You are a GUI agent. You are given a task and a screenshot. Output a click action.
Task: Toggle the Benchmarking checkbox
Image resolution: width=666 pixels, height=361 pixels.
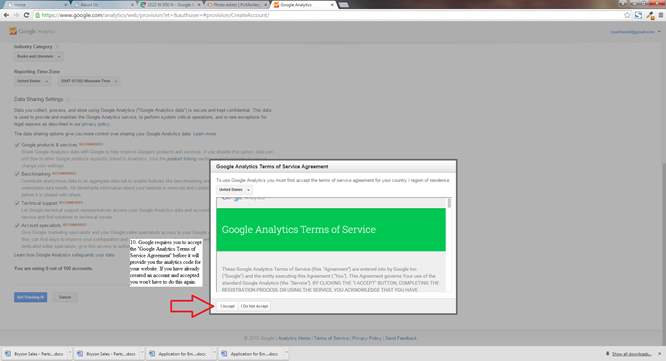[x=17, y=174]
